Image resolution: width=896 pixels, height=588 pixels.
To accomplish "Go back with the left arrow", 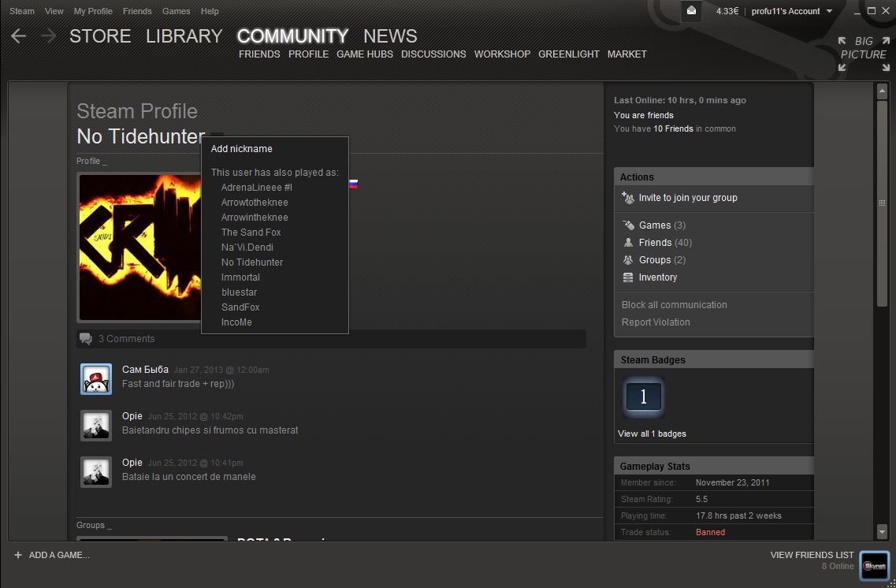I will tap(18, 36).
